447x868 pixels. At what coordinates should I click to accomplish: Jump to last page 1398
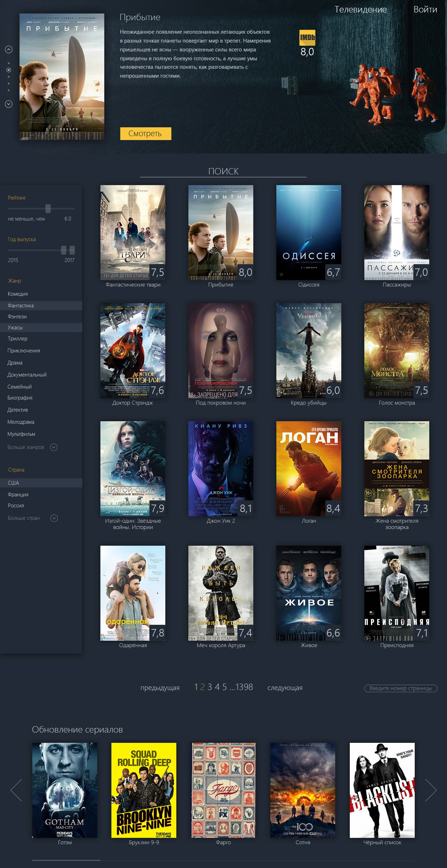pyautogui.click(x=244, y=687)
